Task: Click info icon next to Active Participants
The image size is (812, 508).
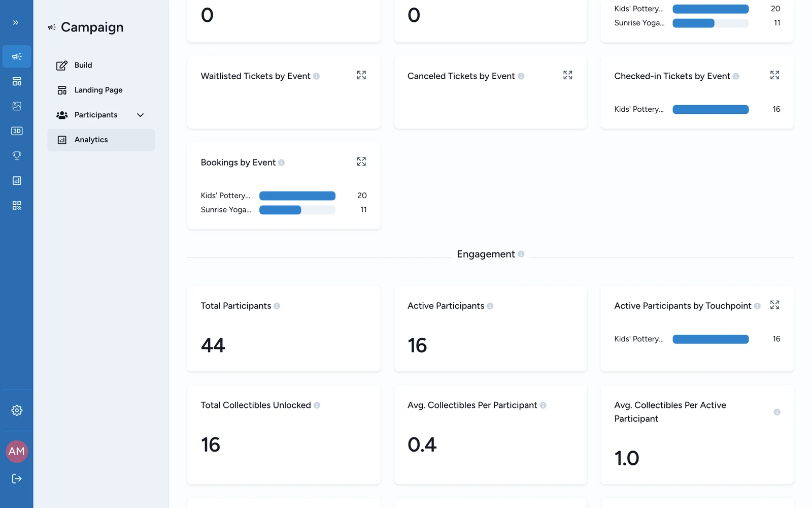Action: pyautogui.click(x=490, y=306)
